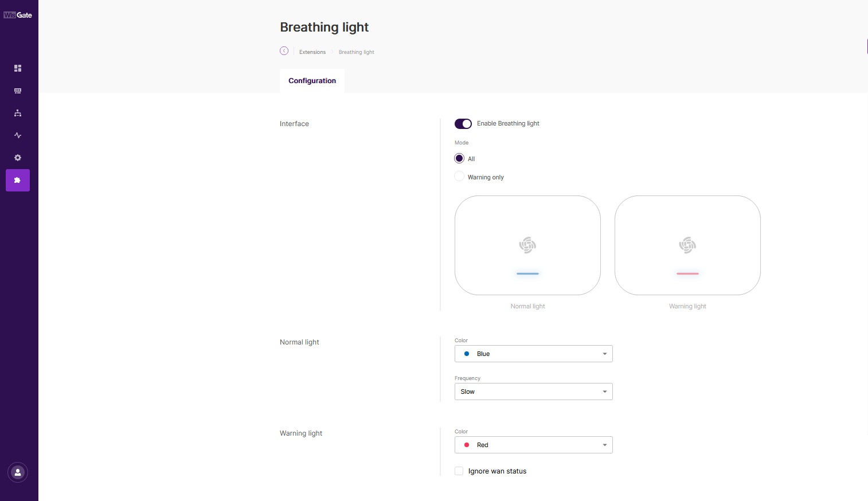Toggle the Enable Breathing light switch
868x501 pixels.
coord(463,124)
